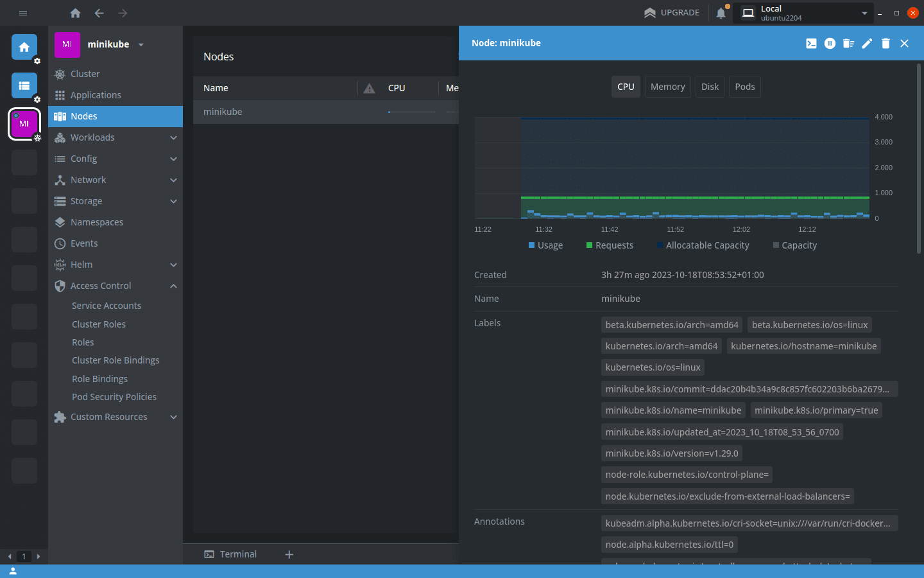Open the hamburger menu
The width and height of the screenshot is (924, 578).
(23, 13)
